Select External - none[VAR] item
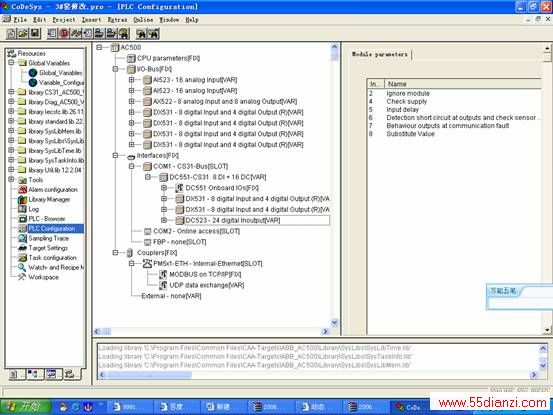This screenshot has height=415, width=553. (171, 296)
